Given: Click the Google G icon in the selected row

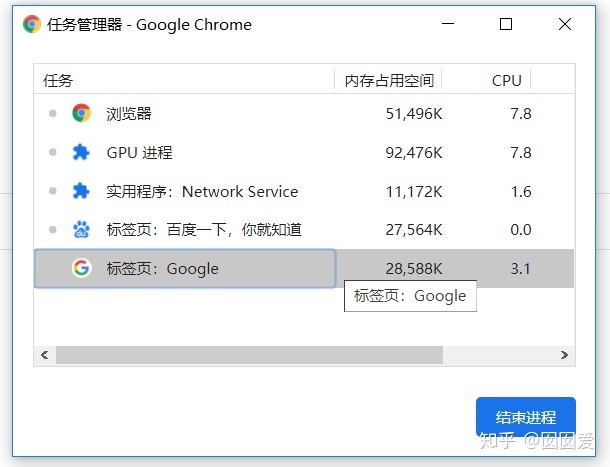Looking at the screenshot, I should coord(81,268).
